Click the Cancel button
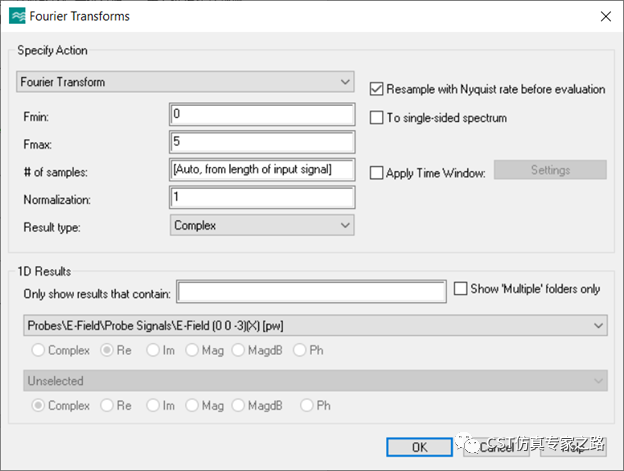The height and width of the screenshot is (471, 624). tap(496, 447)
